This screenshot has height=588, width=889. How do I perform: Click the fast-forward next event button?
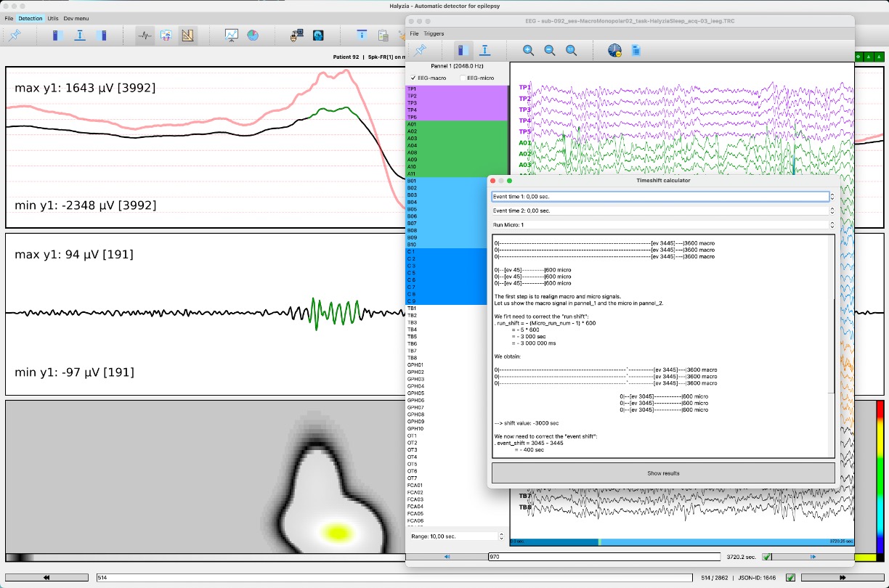[843, 578]
